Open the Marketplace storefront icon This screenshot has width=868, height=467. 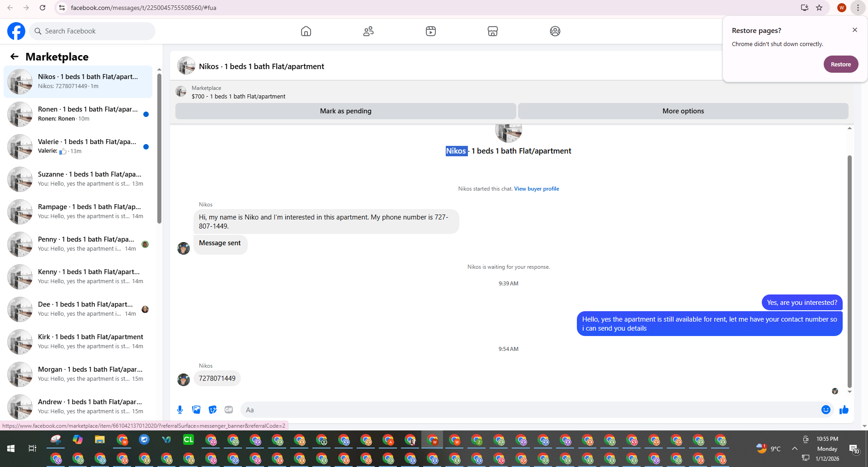click(x=493, y=31)
